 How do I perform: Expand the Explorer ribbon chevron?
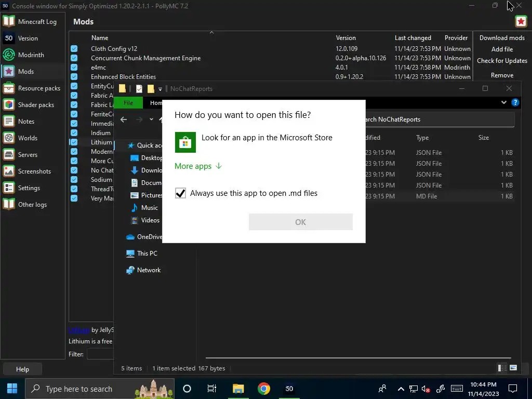503,102
